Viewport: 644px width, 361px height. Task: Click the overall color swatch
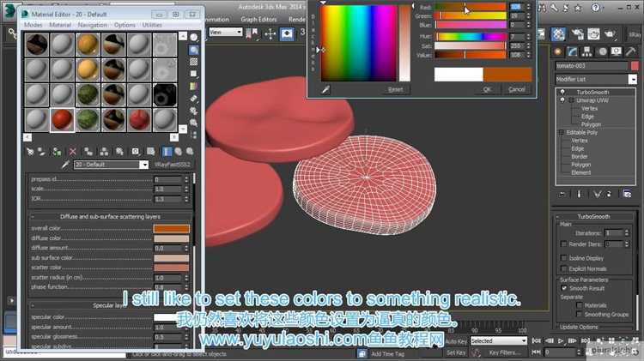tap(171, 228)
